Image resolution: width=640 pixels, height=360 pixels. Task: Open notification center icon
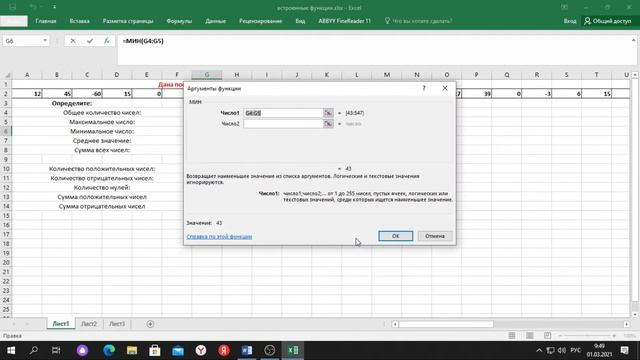point(624,350)
